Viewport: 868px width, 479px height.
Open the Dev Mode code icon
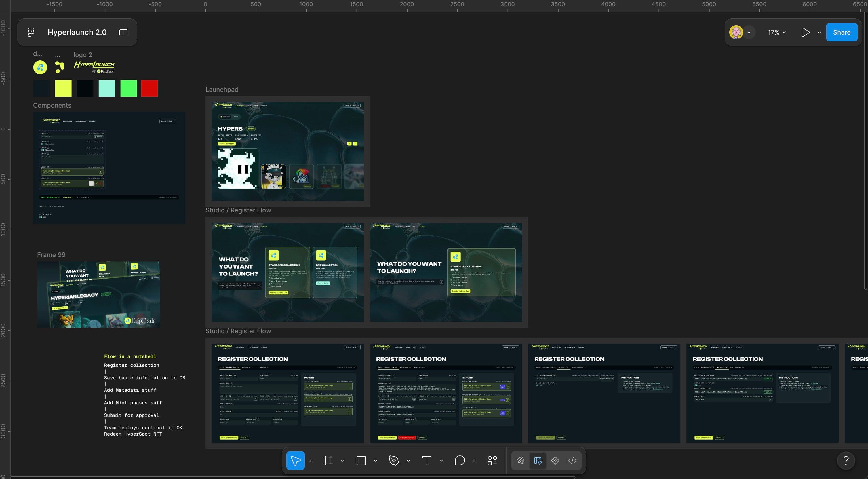[572, 461]
